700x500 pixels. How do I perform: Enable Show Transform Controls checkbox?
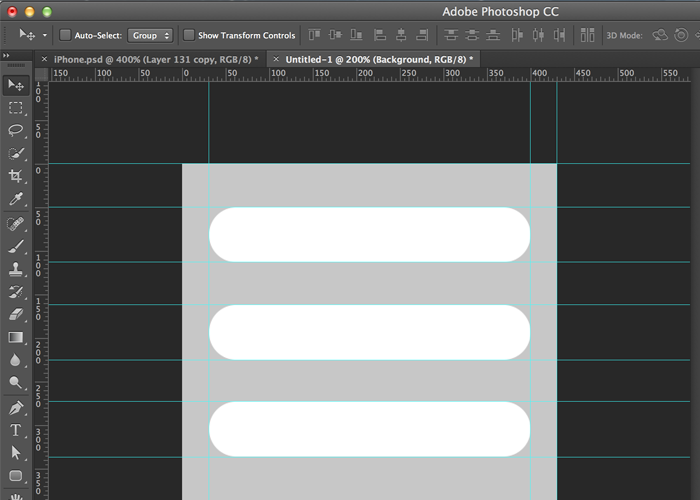189,35
